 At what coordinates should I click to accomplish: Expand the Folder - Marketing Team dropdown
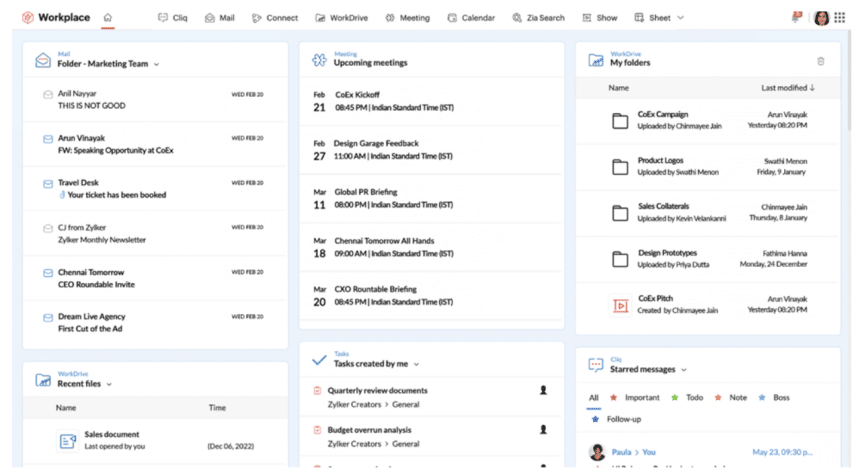click(x=157, y=64)
